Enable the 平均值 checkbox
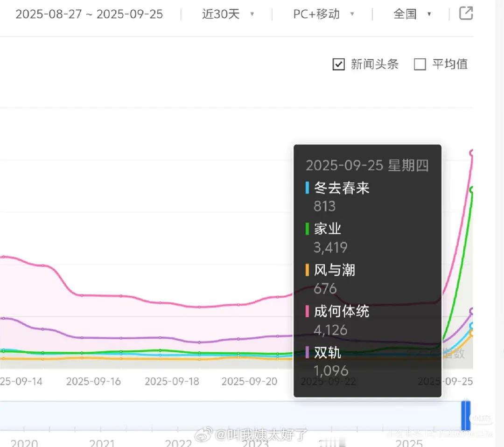The height and width of the screenshot is (447, 504). (420, 64)
